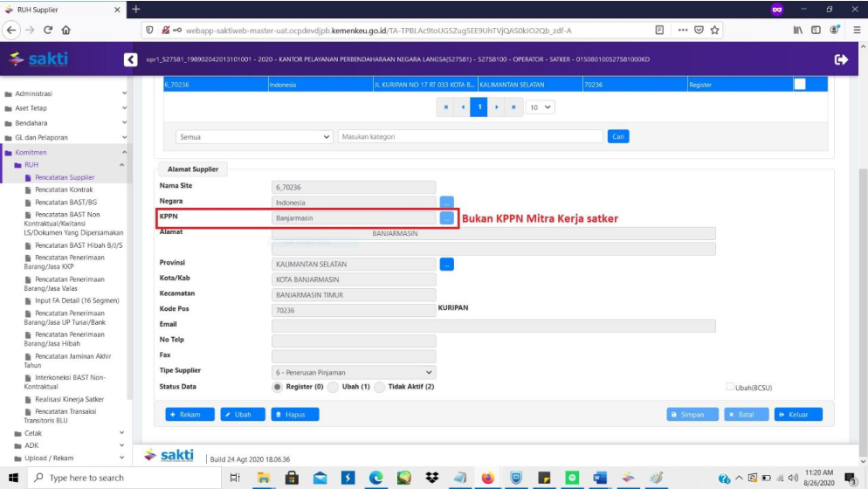This screenshot has height=489, width=868.
Task: Select the Ubah (1) radio button
Action: click(x=333, y=387)
